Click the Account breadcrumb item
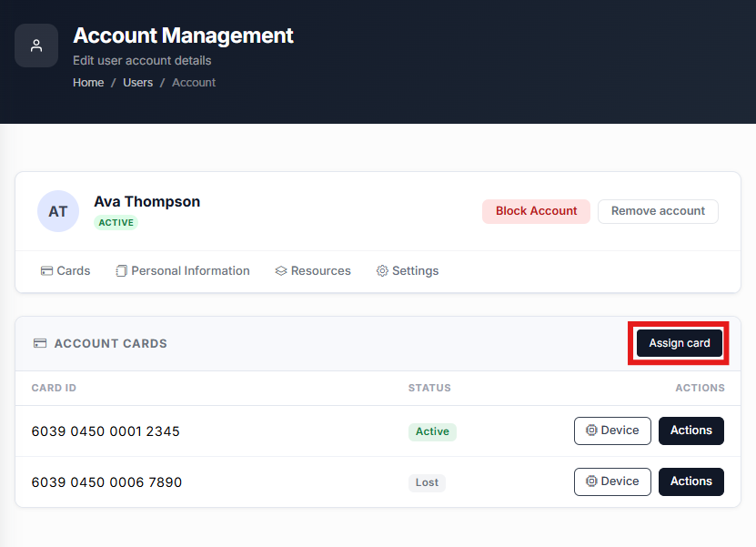The width and height of the screenshot is (756, 547). click(x=194, y=83)
